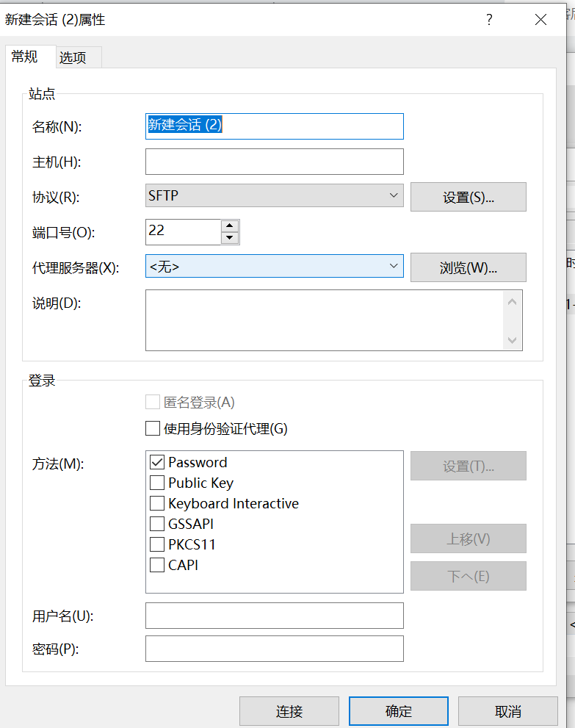This screenshot has height=728, width=575.
Task: Switch to the 选项 tab
Action: [77, 57]
